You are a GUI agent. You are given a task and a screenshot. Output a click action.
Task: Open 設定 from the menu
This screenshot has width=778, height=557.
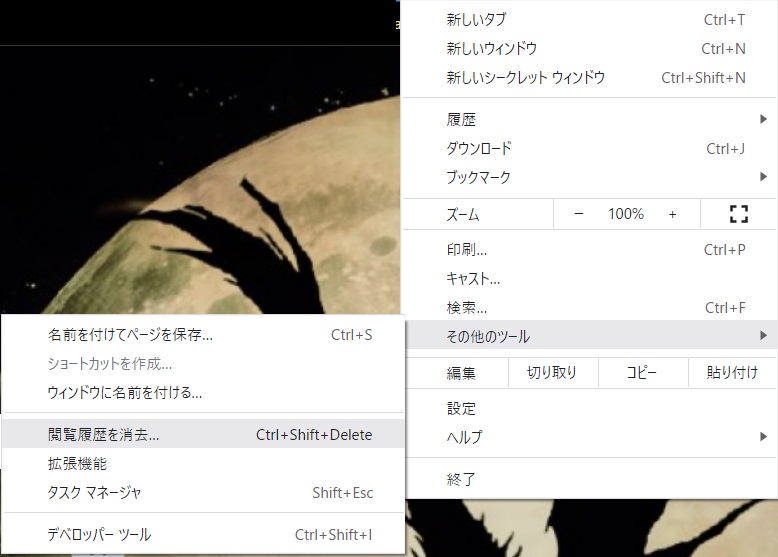[590, 409]
